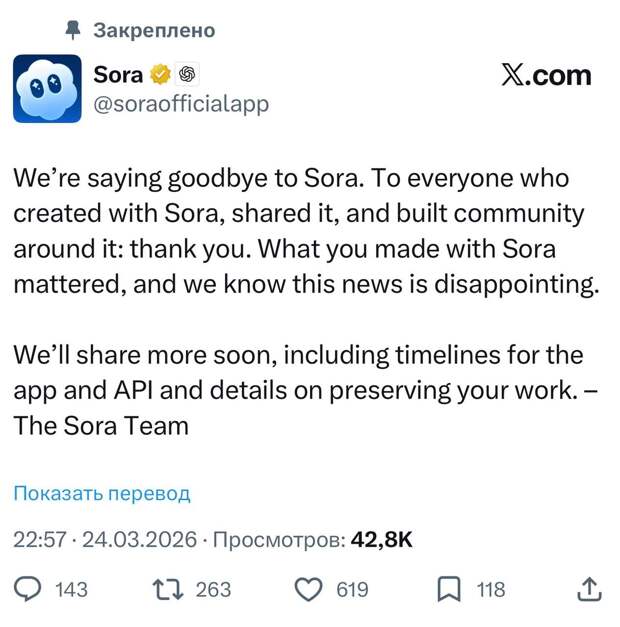Screen dimensions: 620x627
Task: Click the Закреплено pinned label
Action: pos(154,30)
